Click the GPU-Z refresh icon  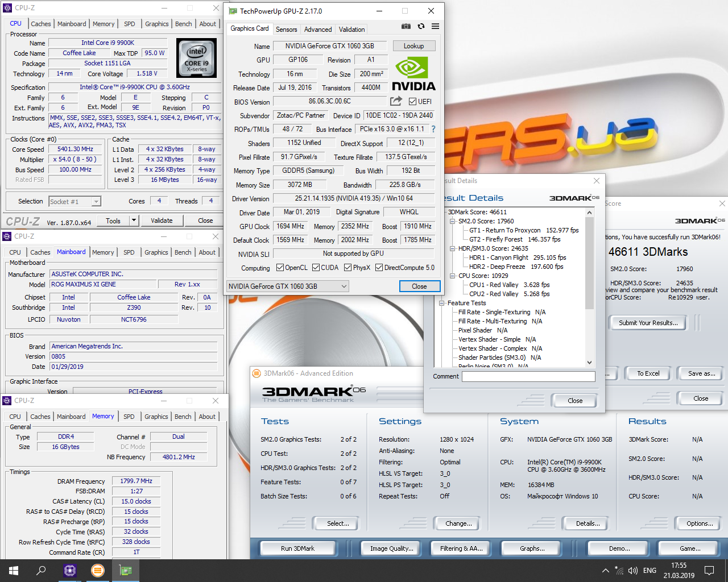[x=421, y=26]
